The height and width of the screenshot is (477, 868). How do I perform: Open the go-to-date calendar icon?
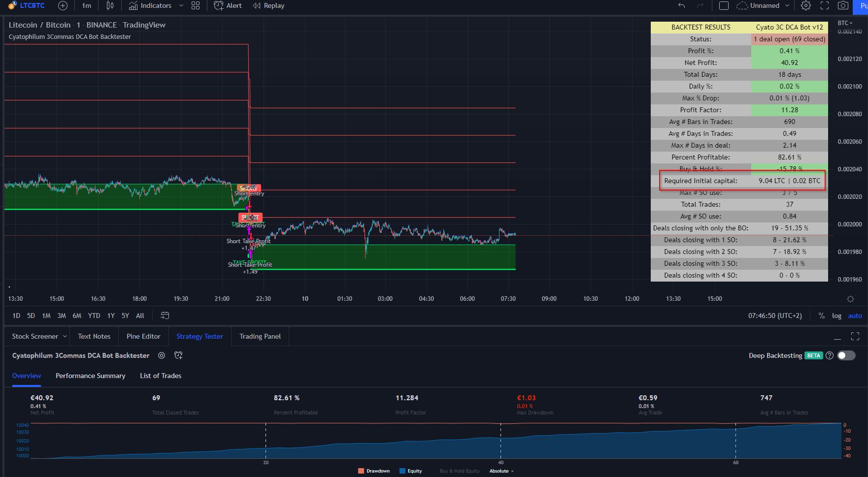[x=164, y=316]
